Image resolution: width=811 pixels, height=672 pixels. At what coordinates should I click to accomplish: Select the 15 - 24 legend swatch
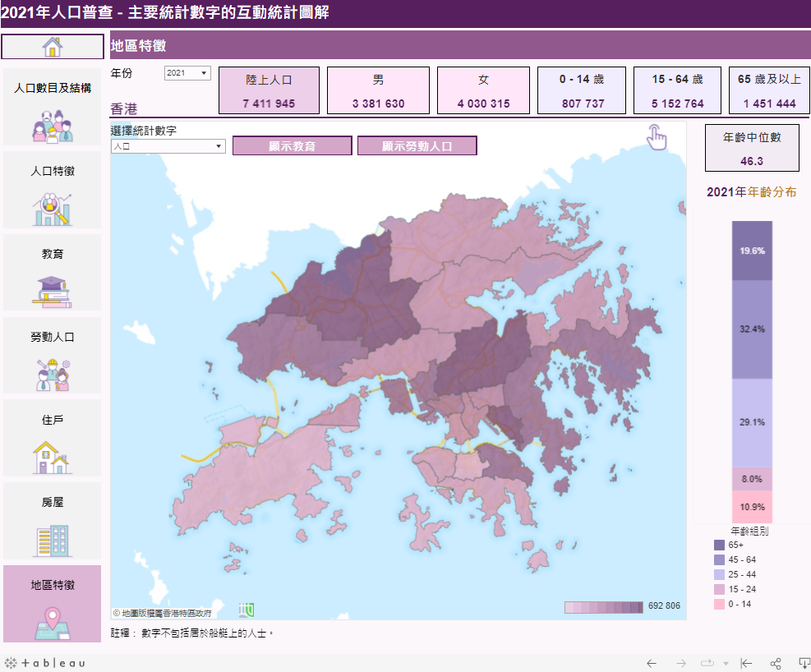pos(719,589)
